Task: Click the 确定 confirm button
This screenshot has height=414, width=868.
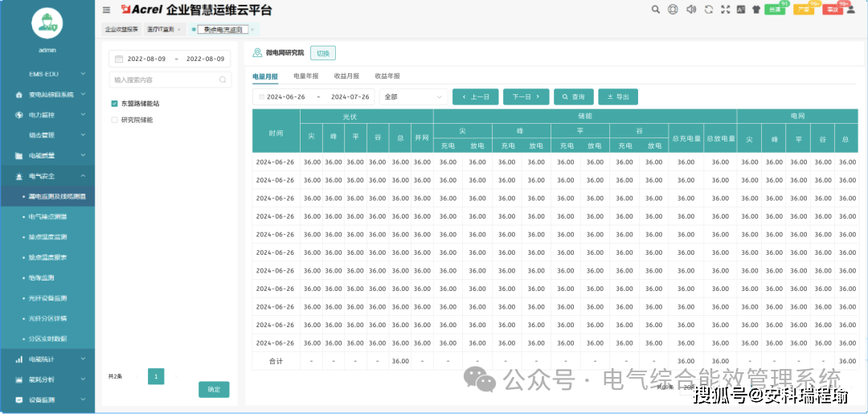Action: coord(214,389)
